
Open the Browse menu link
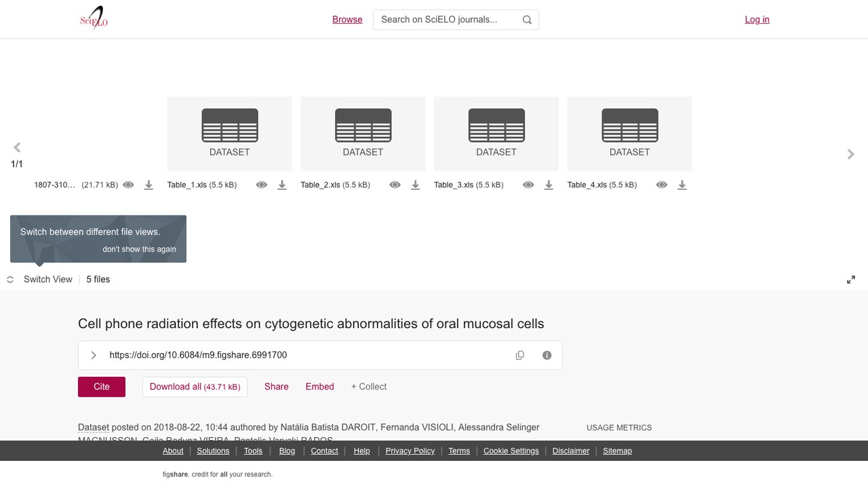tap(347, 20)
